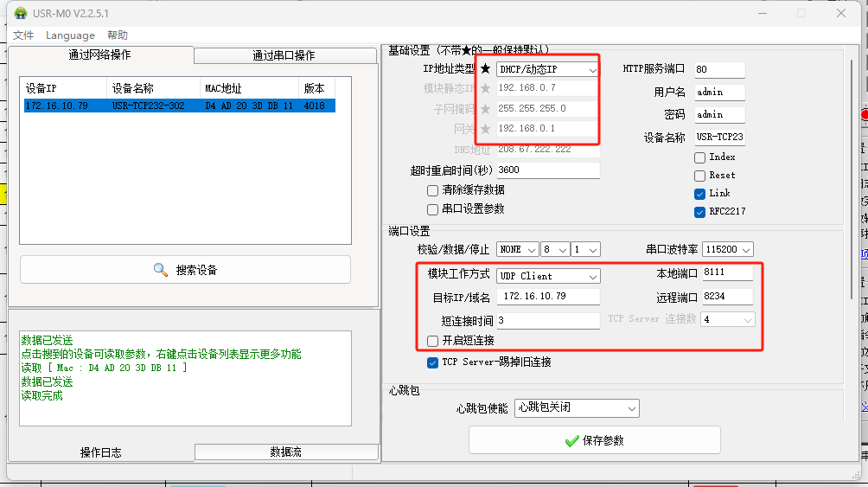Switch to the 通过网络操作 tab
This screenshot has width=868, height=487.
tap(100, 54)
